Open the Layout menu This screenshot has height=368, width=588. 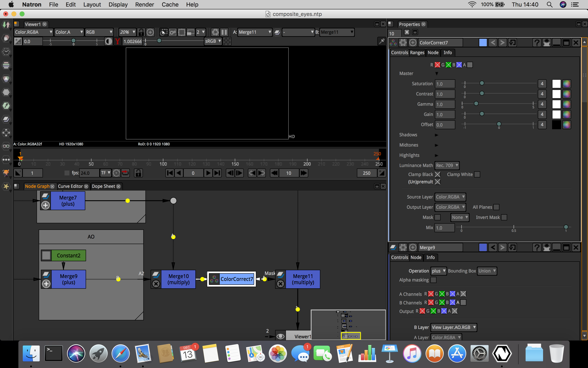point(92,4)
